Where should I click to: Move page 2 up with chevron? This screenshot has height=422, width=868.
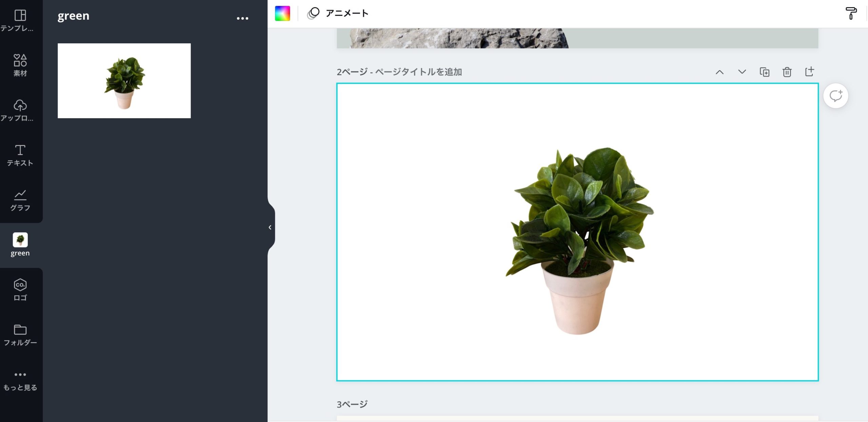719,72
